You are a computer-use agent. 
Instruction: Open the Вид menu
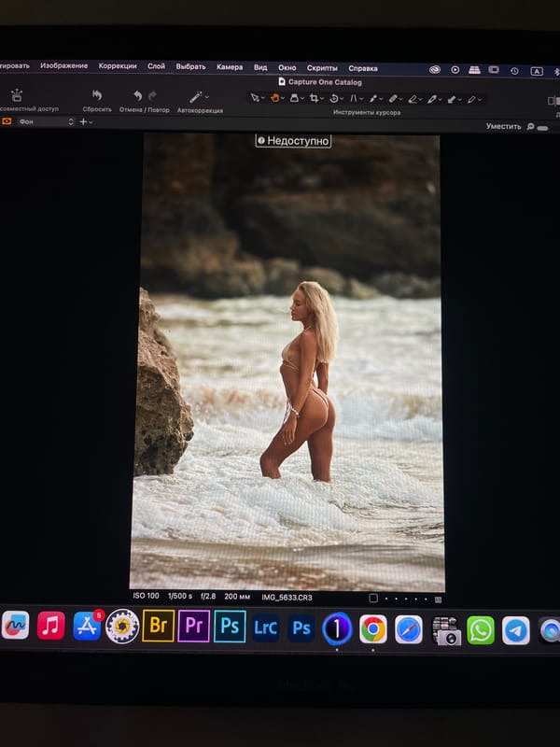pos(260,67)
